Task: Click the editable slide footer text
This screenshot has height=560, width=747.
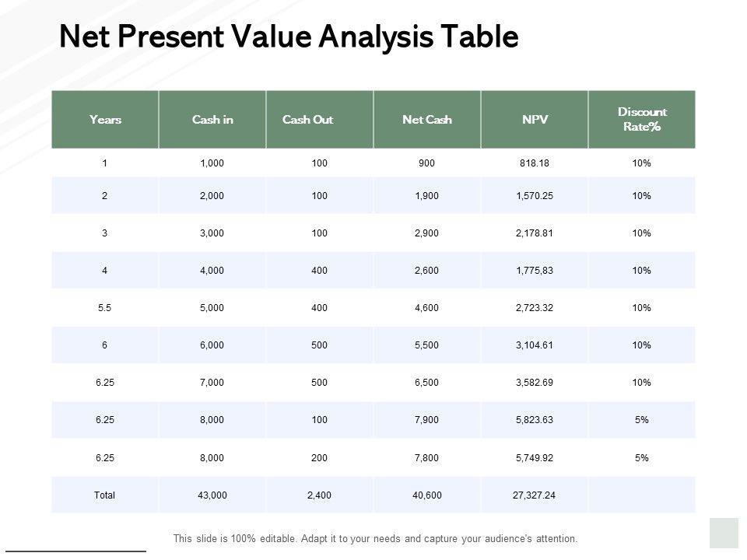Action: coord(375,538)
